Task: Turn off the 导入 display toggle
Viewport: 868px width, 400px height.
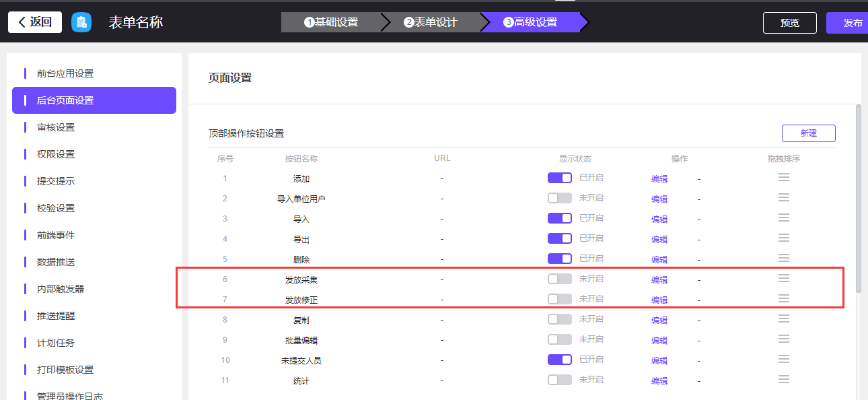Action: click(560, 218)
